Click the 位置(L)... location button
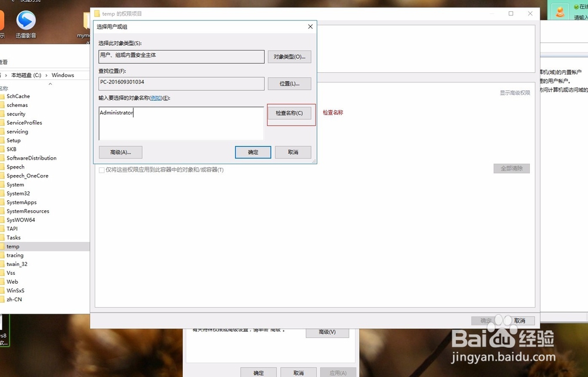Screen dimensions: 588x377 [x=289, y=84]
